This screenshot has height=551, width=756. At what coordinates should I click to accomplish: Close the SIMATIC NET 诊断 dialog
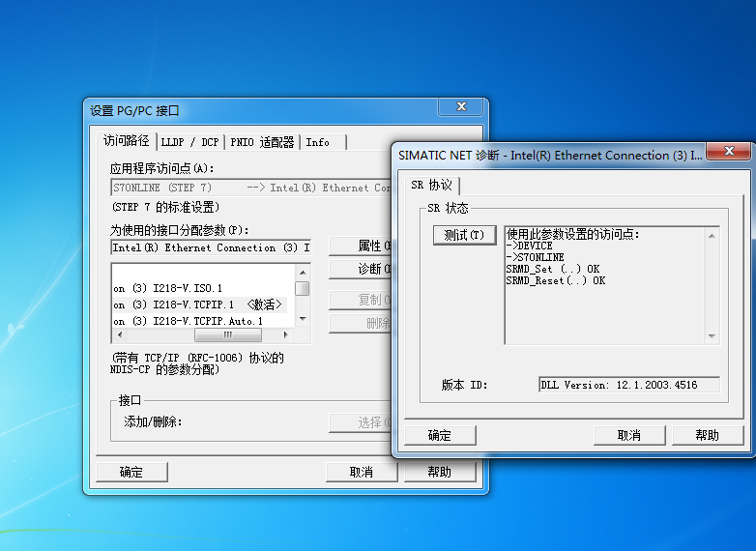729,152
